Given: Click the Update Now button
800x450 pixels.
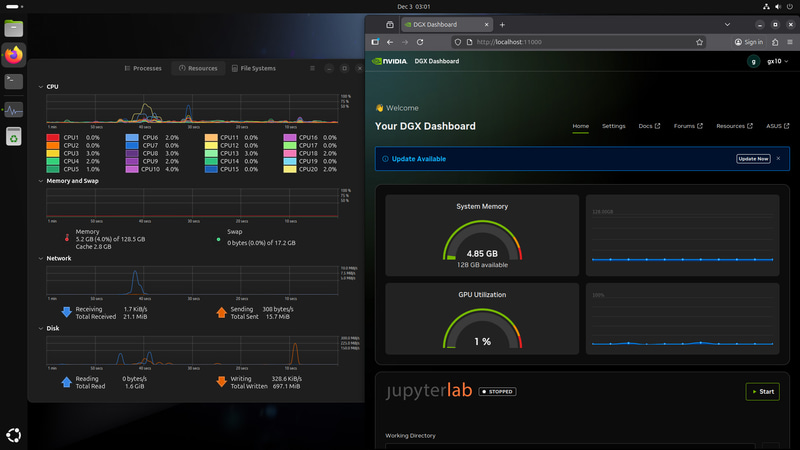Looking at the screenshot, I should tap(753, 159).
